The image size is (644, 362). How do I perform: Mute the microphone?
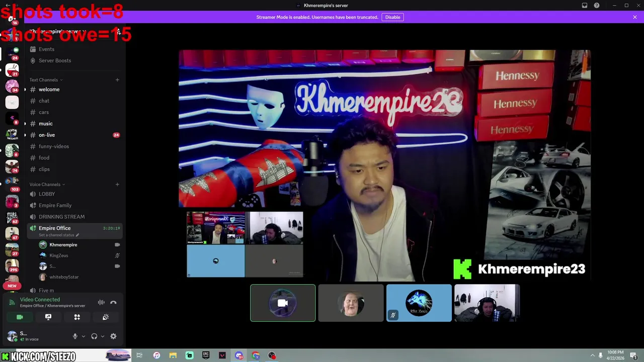75,336
